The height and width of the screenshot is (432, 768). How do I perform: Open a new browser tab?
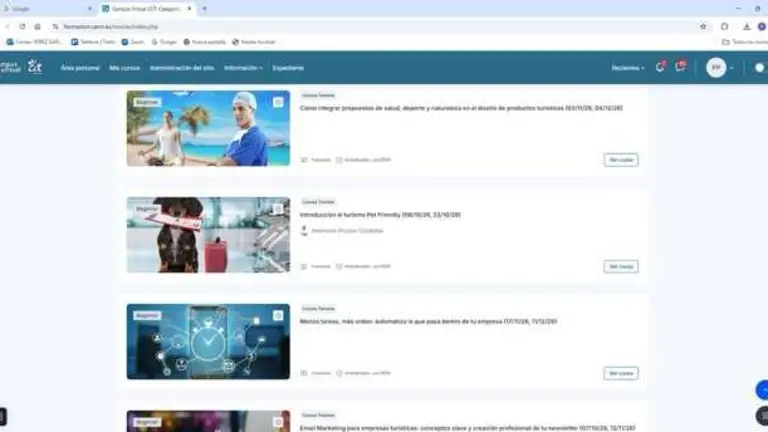click(204, 8)
